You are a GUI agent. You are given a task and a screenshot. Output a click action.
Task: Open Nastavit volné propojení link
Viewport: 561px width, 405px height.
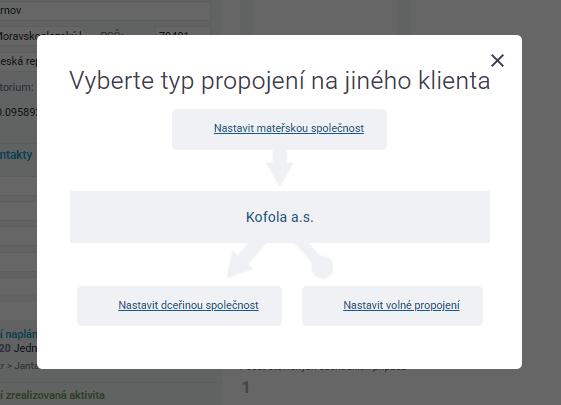[401, 305]
